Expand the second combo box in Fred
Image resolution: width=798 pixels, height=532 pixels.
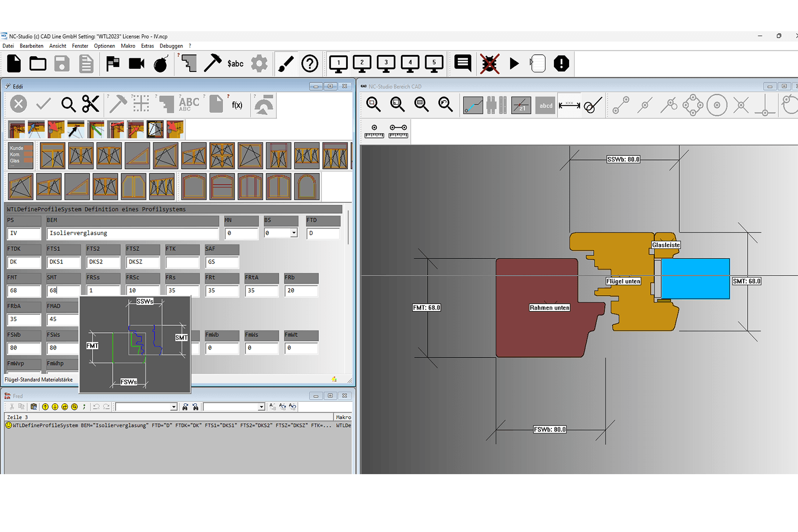tap(261, 407)
